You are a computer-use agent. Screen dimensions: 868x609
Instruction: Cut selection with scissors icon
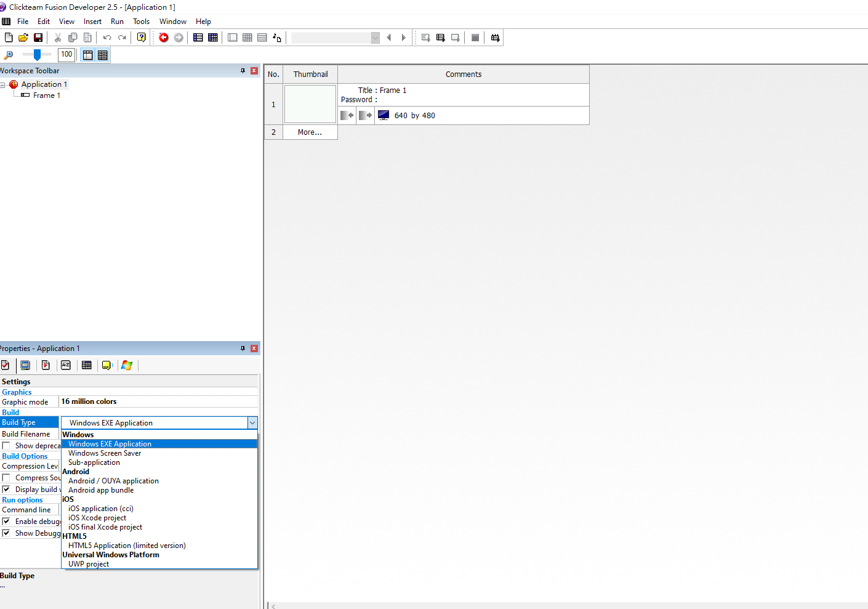coord(58,38)
